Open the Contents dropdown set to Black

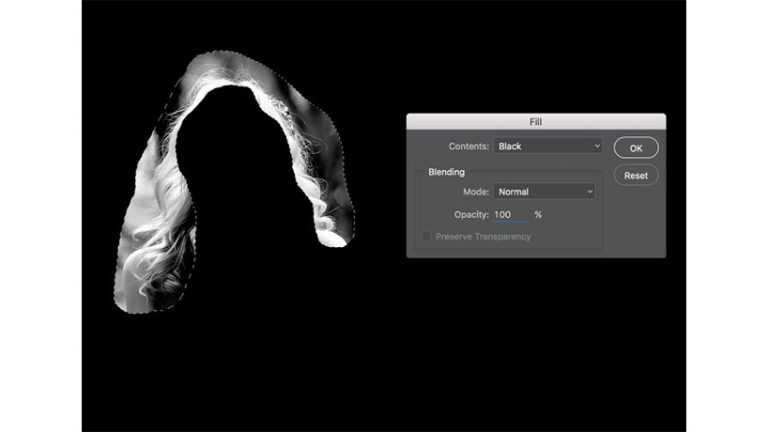[548, 146]
